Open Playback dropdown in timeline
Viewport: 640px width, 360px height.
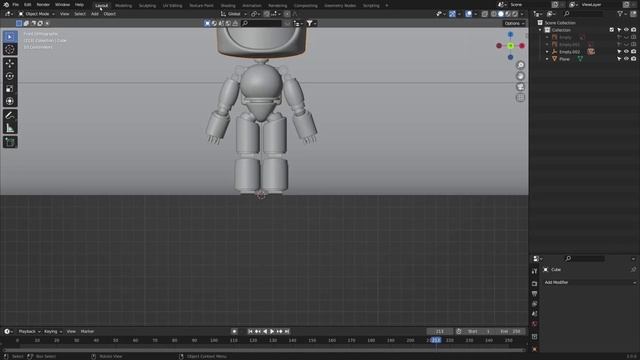click(29, 331)
